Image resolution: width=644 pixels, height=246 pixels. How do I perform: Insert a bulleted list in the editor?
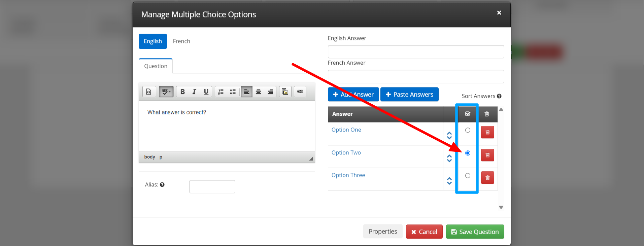tap(233, 92)
